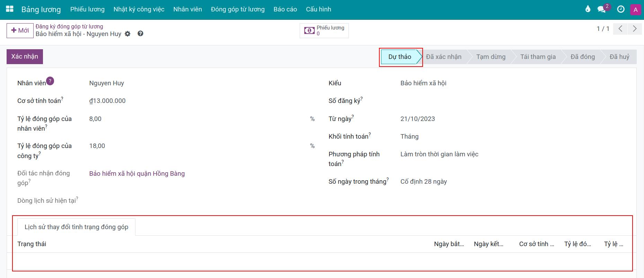This screenshot has width=644, height=278.
Task: Sort by the Tỷ lệ đó... column header
Action: (x=577, y=244)
